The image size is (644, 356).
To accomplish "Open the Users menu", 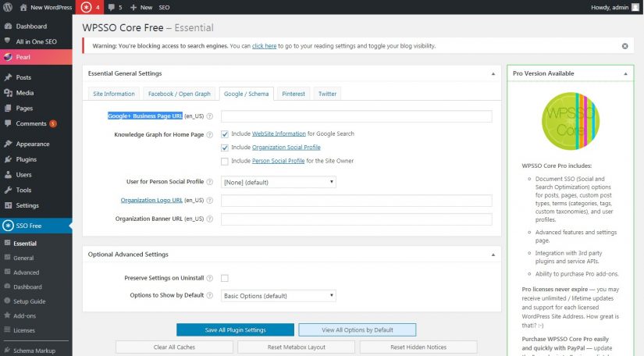I will 36,175.
